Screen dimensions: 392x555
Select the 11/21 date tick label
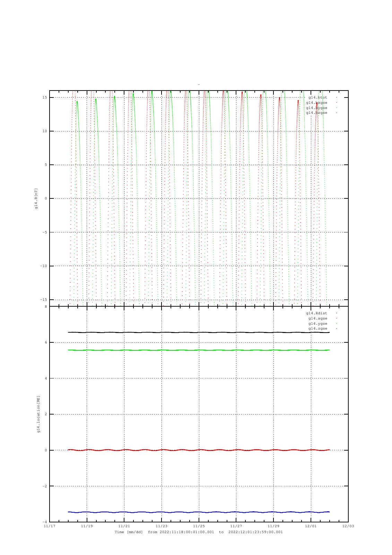(124, 526)
